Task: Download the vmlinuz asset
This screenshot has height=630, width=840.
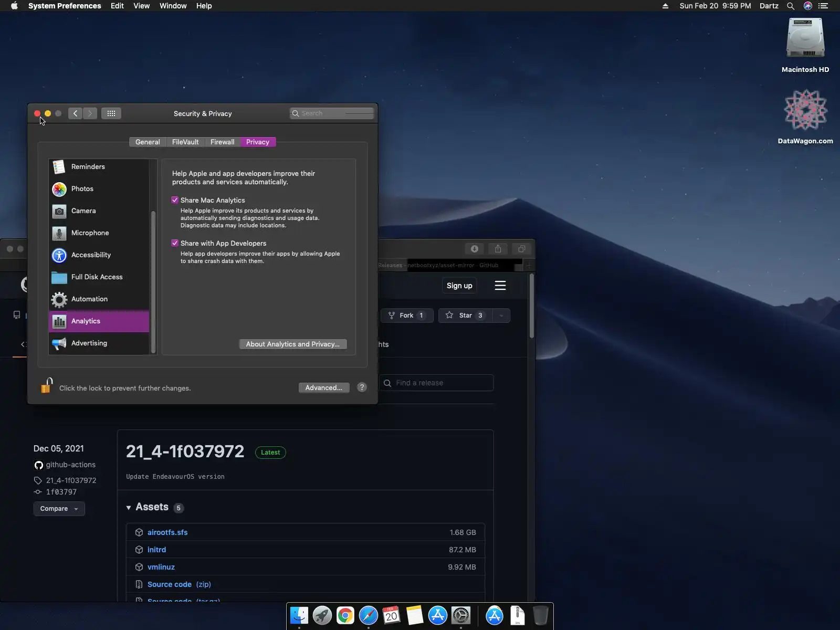Action: [161, 567]
